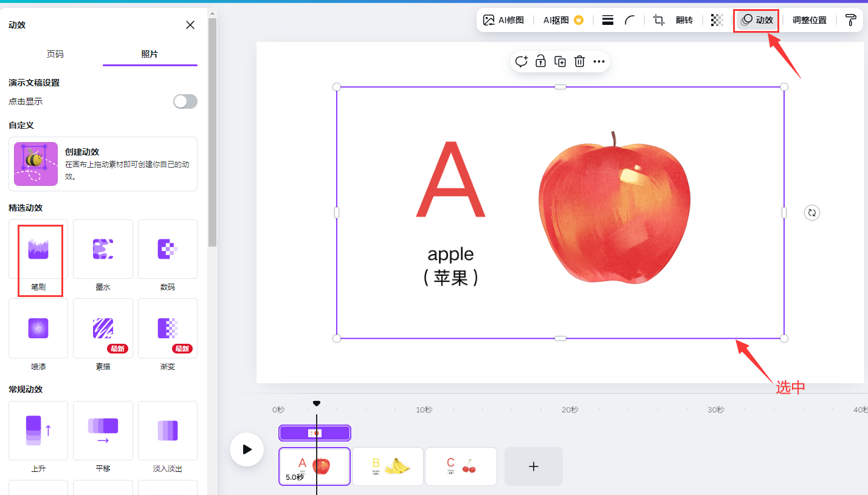The image size is (868, 495).
Task: Add a comment with the speech bubble icon
Action: click(522, 61)
